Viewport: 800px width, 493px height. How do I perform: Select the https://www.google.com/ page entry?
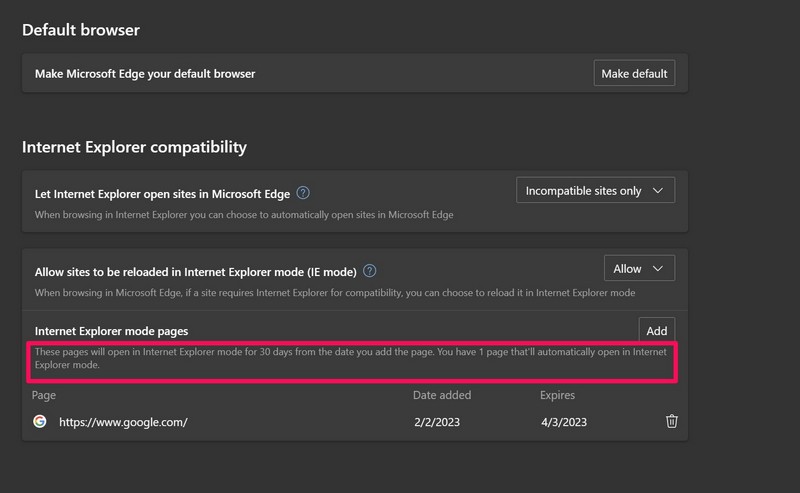point(123,422)
